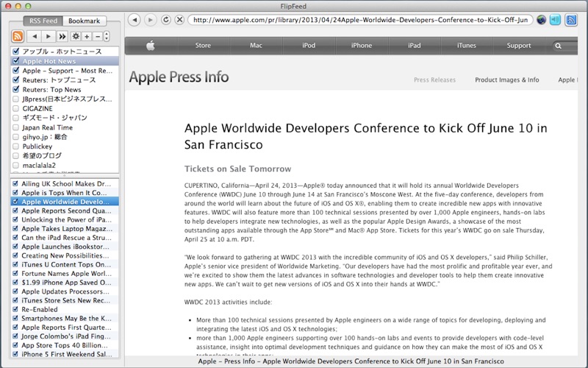The height and width of the screenshot is (368, 588).
Task: Select the App Store Tops 40 Billion article
Action: pyautogui.click(x=65, y=345)
